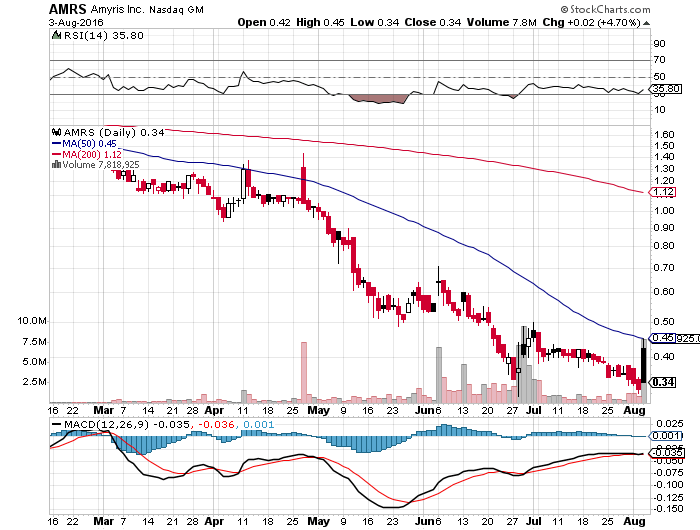The height and width of the screenshot is (530, 700).
Task: Select the blue MA(50) legend line swatch
Action: pyautogui.click(x=57, y=144)
